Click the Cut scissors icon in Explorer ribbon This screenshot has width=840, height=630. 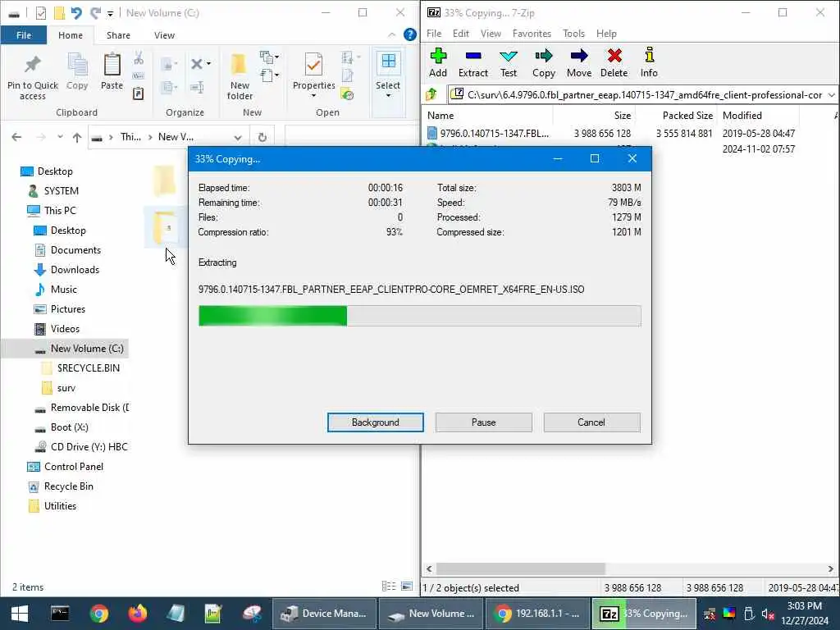(138, 58)
